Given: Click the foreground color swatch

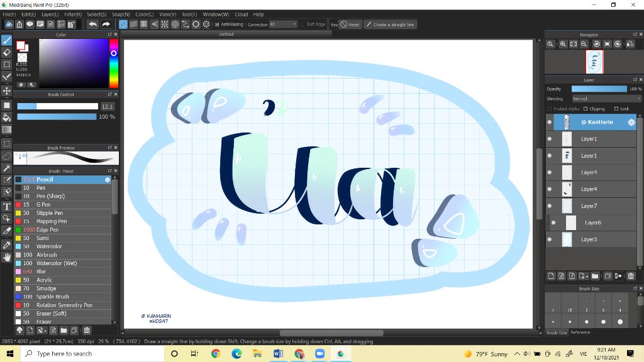Looking at the screenshot, I should (x=21, y=45).
